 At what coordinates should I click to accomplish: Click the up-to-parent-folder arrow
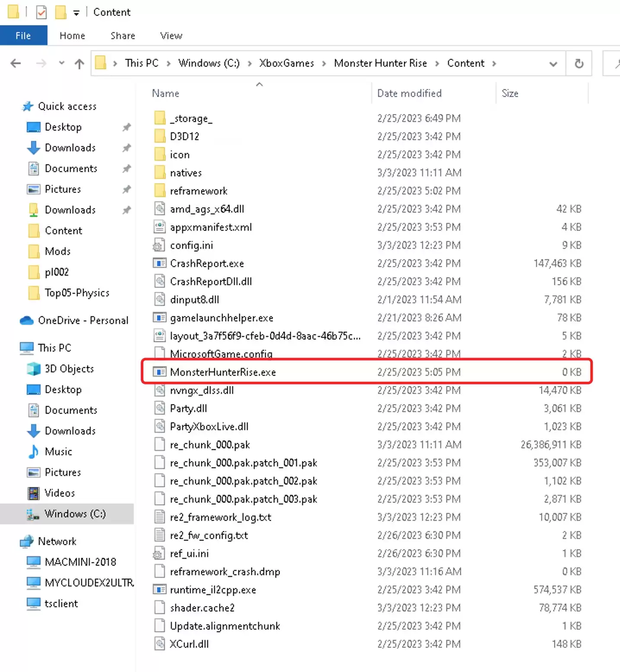coord(79,63)
